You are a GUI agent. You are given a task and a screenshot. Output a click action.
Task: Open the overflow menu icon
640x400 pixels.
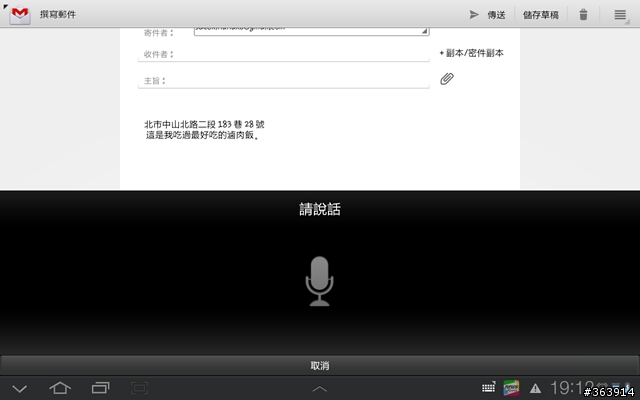(620, 15)
